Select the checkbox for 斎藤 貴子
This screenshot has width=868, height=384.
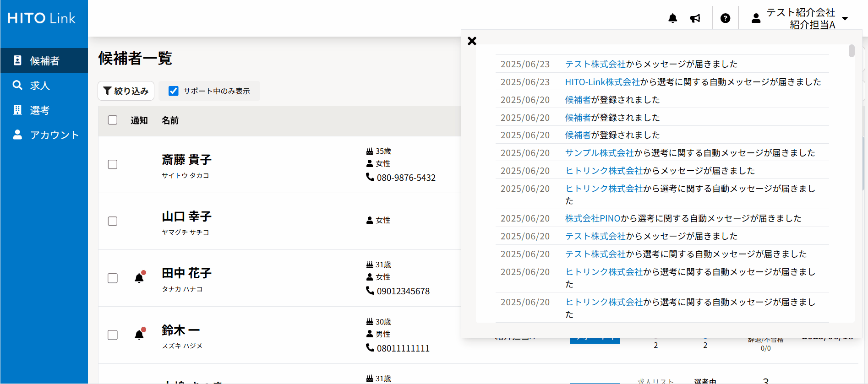[x=113, y=164]
